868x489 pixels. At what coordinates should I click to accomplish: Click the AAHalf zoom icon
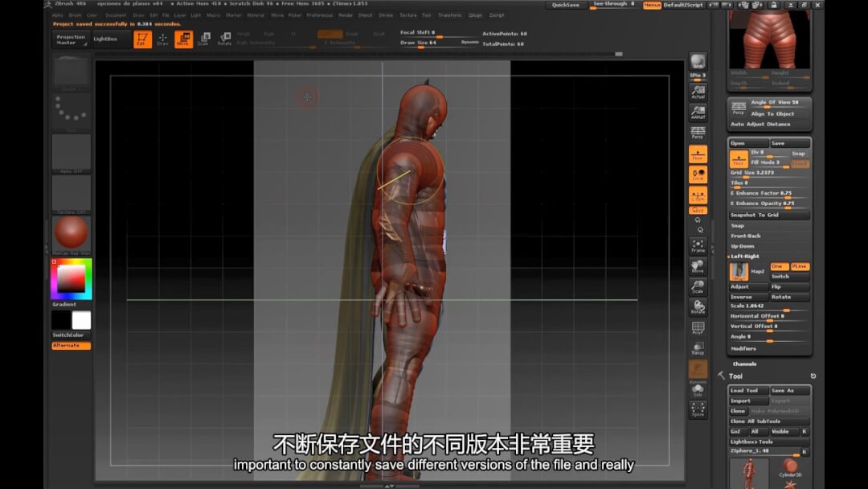point(698,113)
